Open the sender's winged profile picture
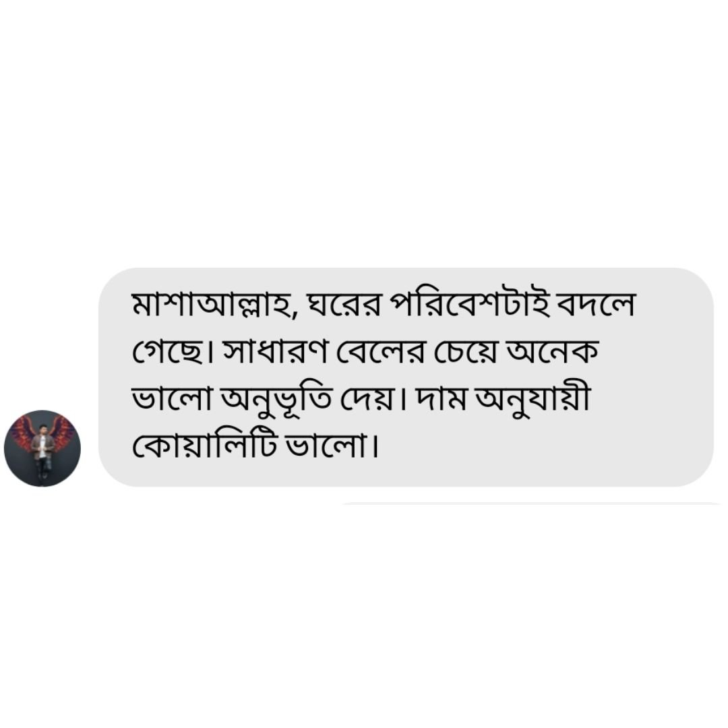The image size is (728, 728). tap(42, 448)
